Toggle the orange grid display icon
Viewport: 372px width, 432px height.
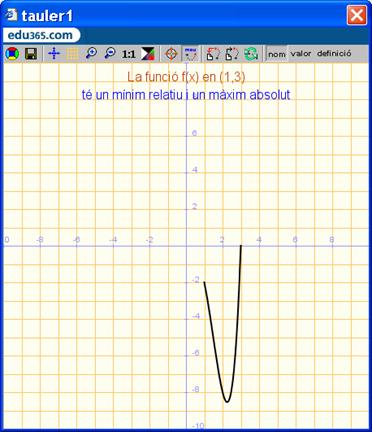click(x=72, y=54)
